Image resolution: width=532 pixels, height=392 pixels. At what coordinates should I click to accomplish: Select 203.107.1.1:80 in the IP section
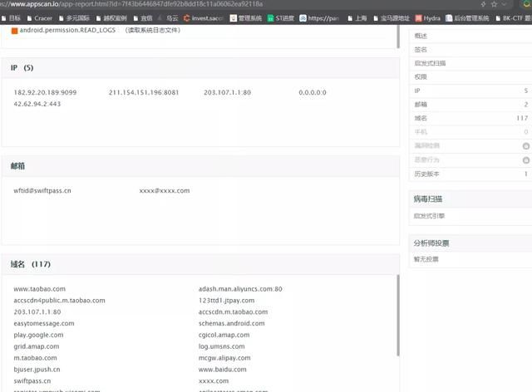pos(227,92)
